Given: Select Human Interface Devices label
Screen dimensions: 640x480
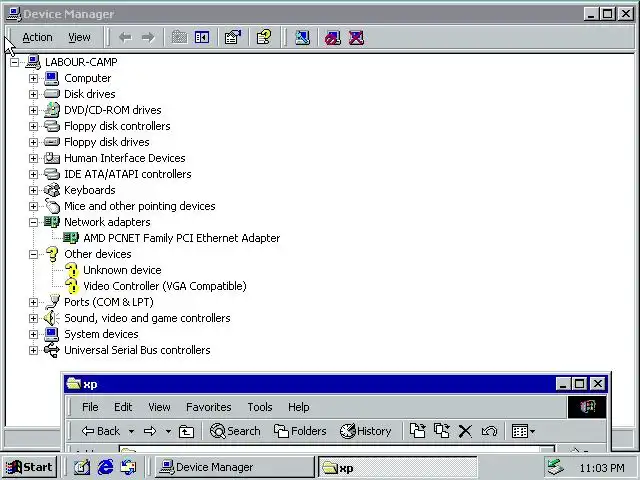Looking at the screenshot, I should click(124, 158).
